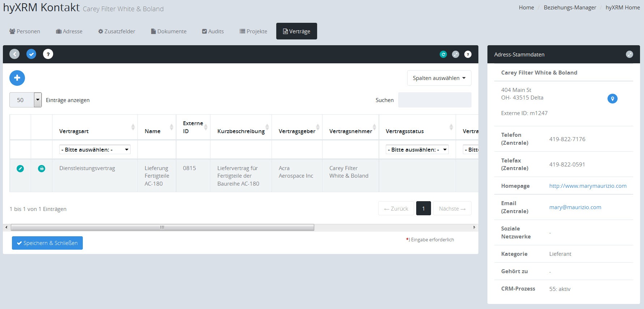Open the Vertragsstatus filter dropdown

point(417,149)
